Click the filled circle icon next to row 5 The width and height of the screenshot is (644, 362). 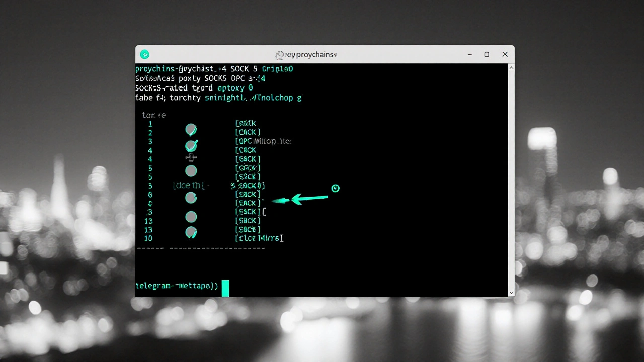coord(191,171)
